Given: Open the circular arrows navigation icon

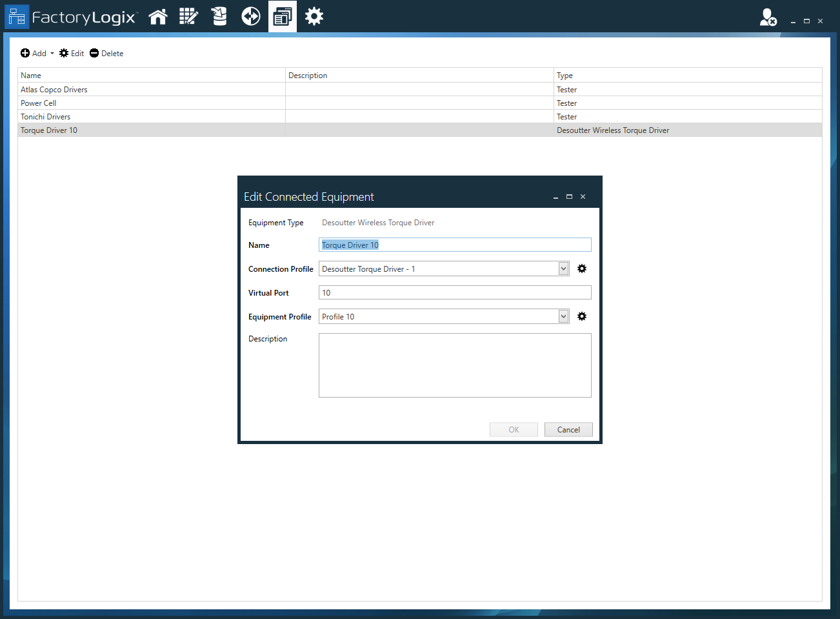Looking at the screenshot, I should [250, 17].
